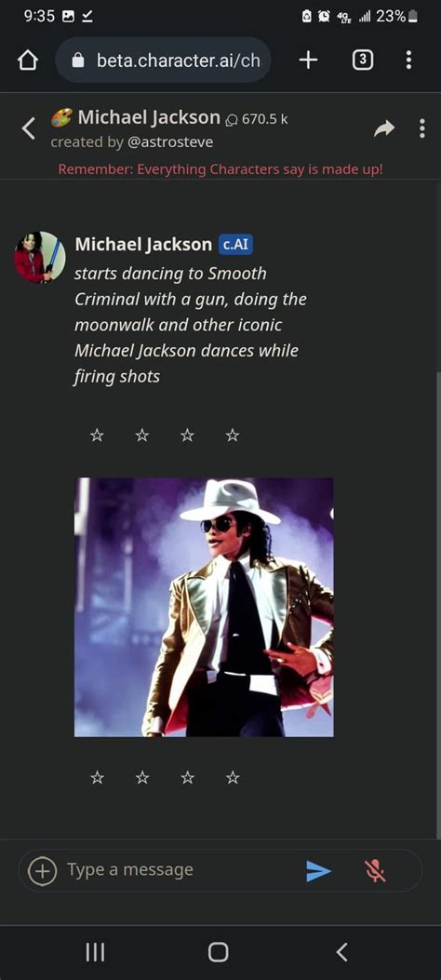Tap the browser home icon
This screenshot has height=980, width=441.
(28, 60)
